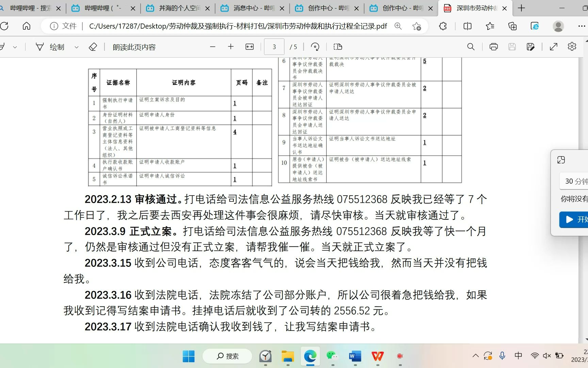This screenshot has height=368, width=588.
Task: Zoom out the PDF document
Action: [x=213, y=47]
